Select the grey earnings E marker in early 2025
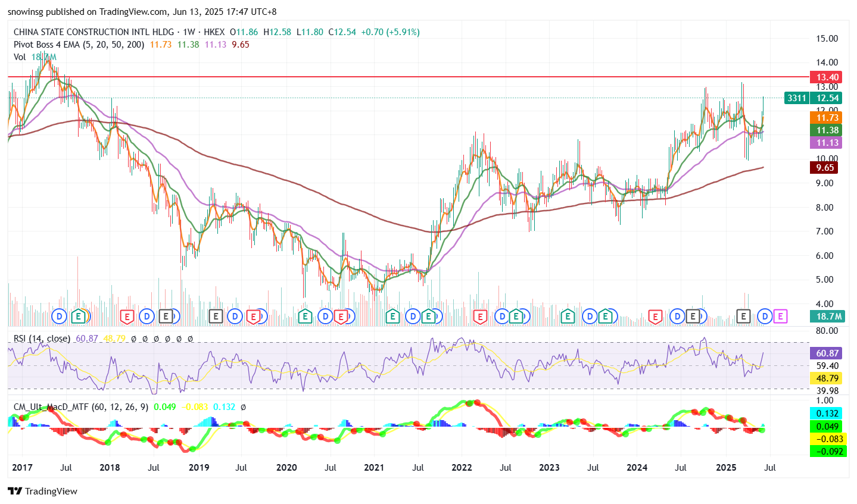The width and height of the screenshot is (857, 504). [x=743, y=316]
